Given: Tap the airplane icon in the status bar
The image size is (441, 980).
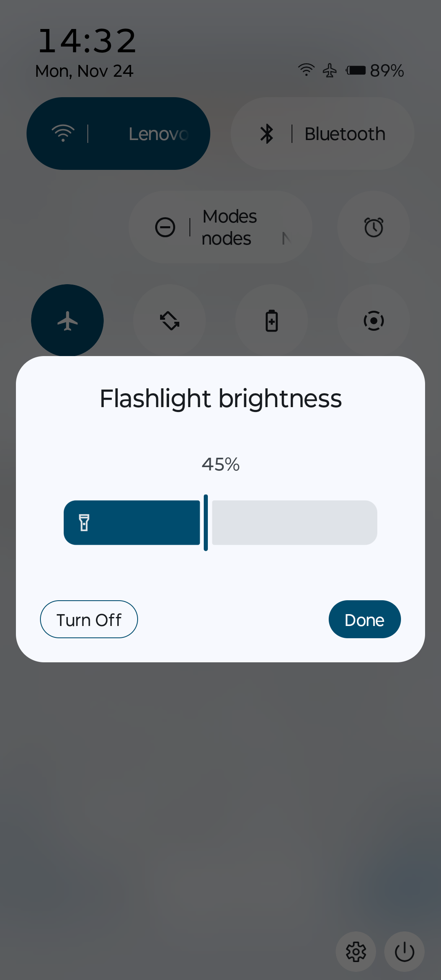Looking at the screenshot, I should pyautogui.click(x=330, y=71).
